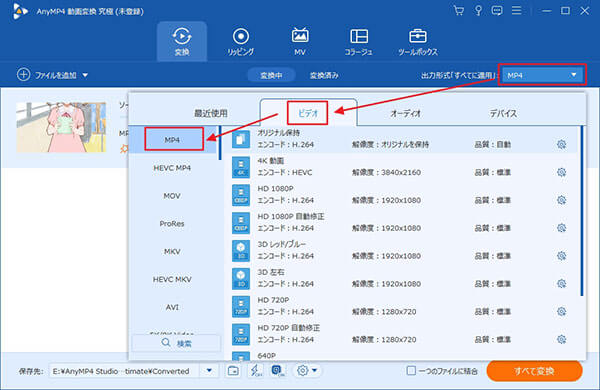Open the shopping cart icon in the title bar
The image size is (600, 390).
458,11
